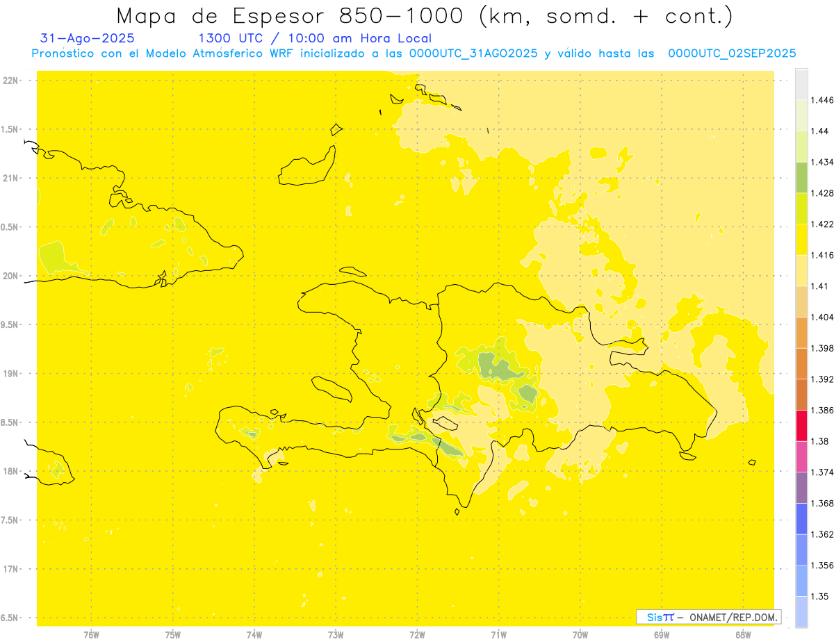Click the colorbar value '1.422'
Image resolution: width=834 pixels, height=644 pixels.
pyautogui.click(x=822, y=224)
